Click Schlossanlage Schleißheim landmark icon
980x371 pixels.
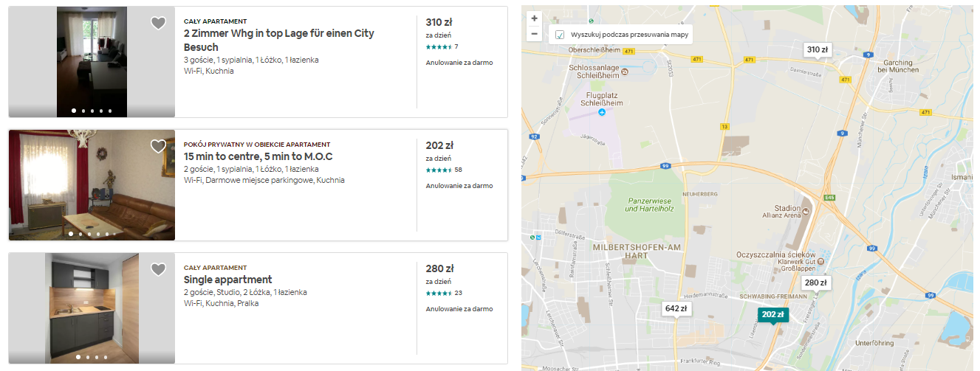(x=624, y=72)
